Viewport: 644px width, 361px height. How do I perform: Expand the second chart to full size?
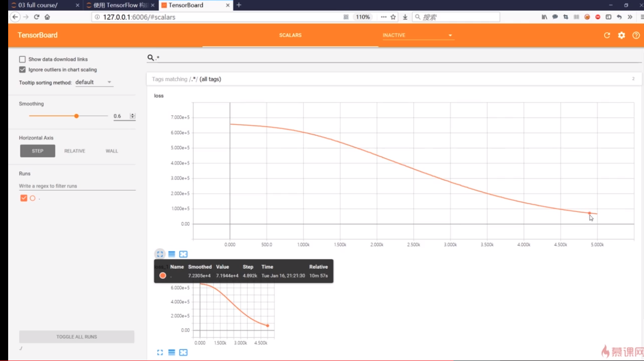click(x=160, y=352)
